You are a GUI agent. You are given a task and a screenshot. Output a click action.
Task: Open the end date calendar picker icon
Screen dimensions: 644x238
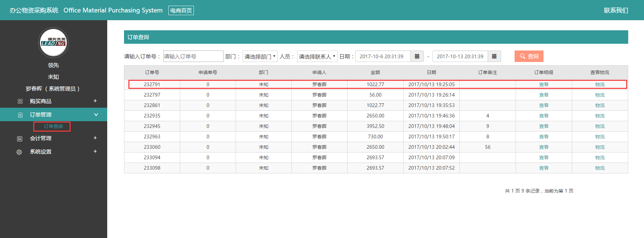pyautogui.click(x=494, y=56)
